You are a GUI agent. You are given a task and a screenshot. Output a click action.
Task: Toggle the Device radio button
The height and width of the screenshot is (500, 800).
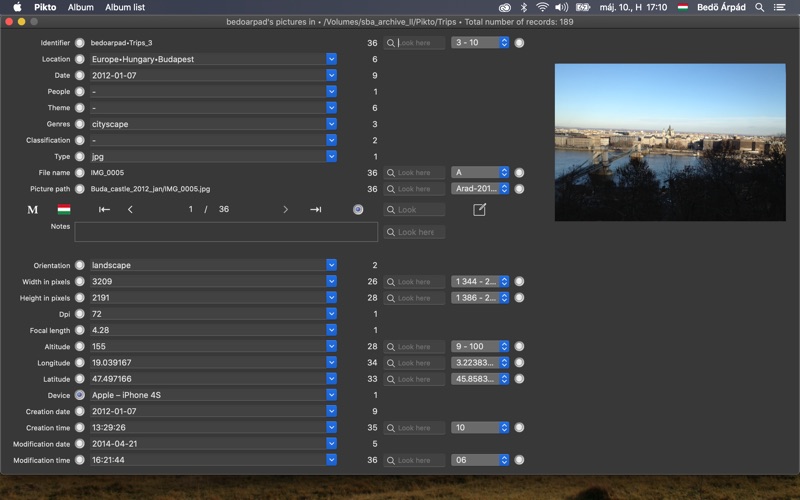(80, 395)
